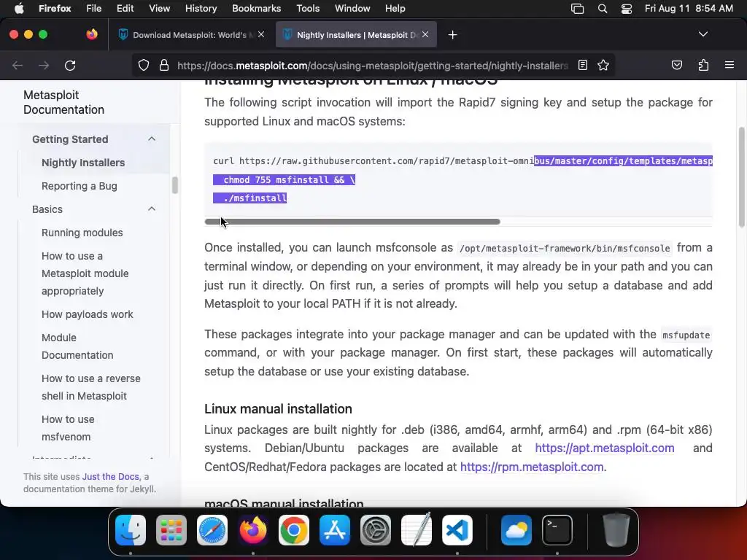The height and width of the screenshot is (560, 747).
Task: Open the History menu
Action: pyautogui.click(x=201, y=8)
